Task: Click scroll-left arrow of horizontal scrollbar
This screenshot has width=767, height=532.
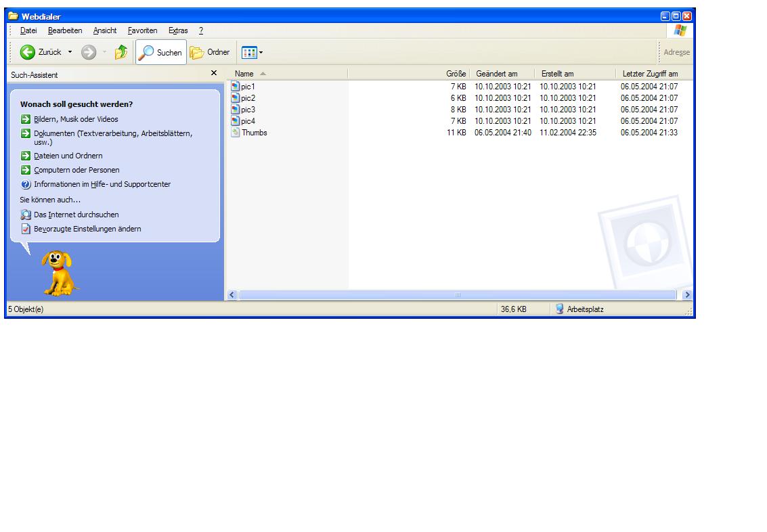Action: (x=232, y=295)
